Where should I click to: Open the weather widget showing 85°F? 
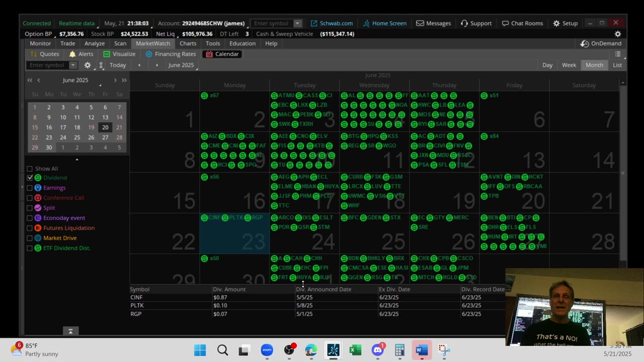click(x=34, y=349)
